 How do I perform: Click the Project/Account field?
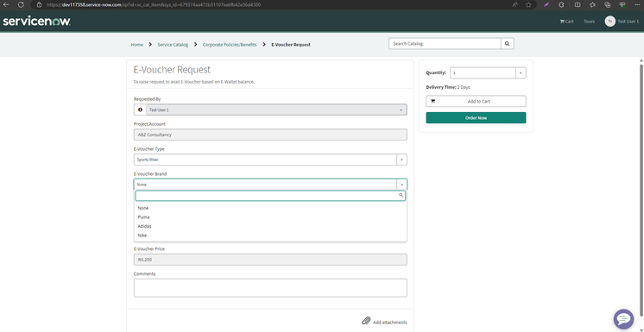(270, 135)
